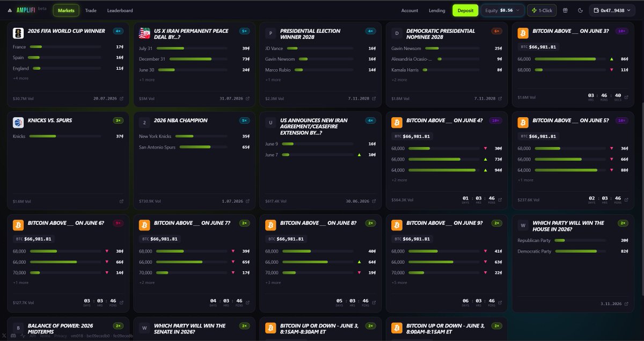The image size is (644, 341).
Task: Expand '+1 more' on US x Iran peace card
Action: (x=147, y=79)
